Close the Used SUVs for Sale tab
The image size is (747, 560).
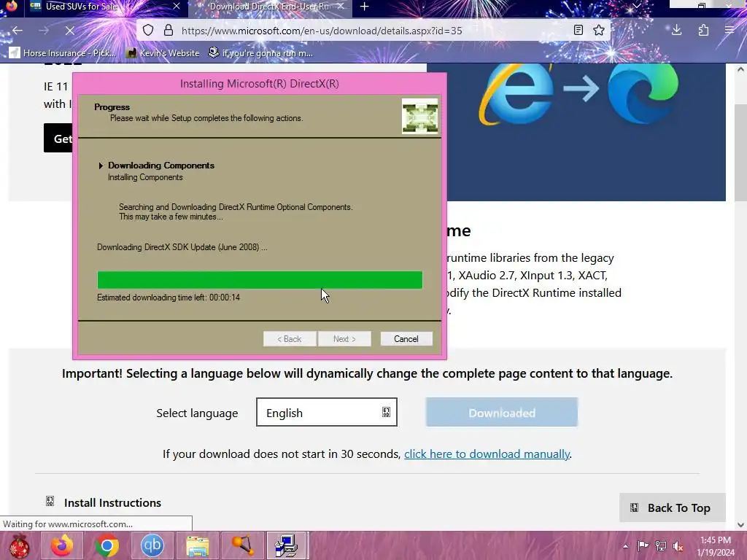click(x=177, y=6)
